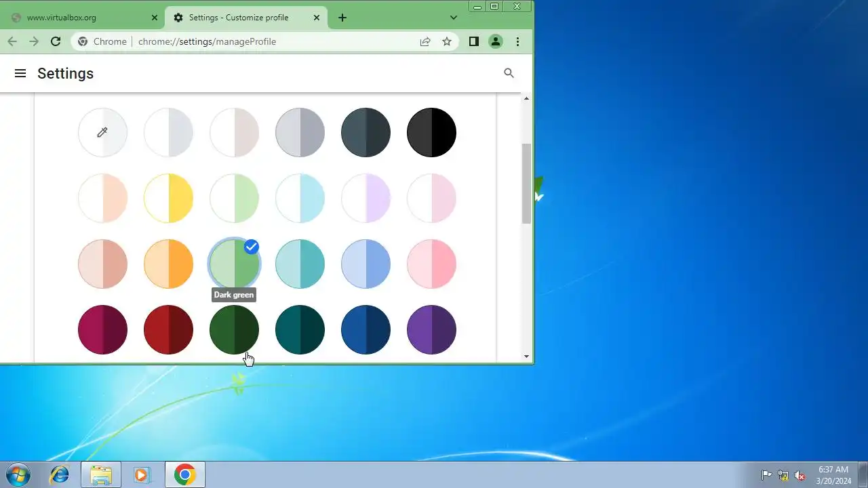Select the salmon rose theme swatch
The height and width of the screenshot is (488, 868).
point(102,264)
